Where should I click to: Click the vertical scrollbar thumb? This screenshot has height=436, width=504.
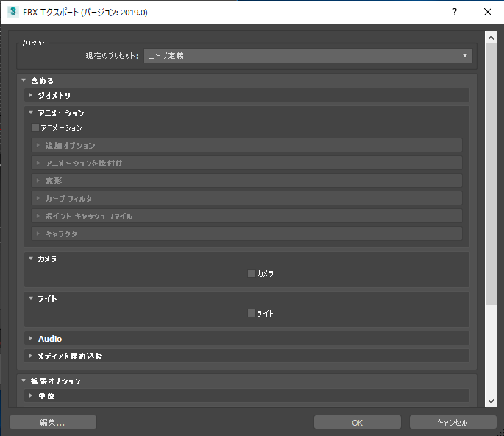491,174
